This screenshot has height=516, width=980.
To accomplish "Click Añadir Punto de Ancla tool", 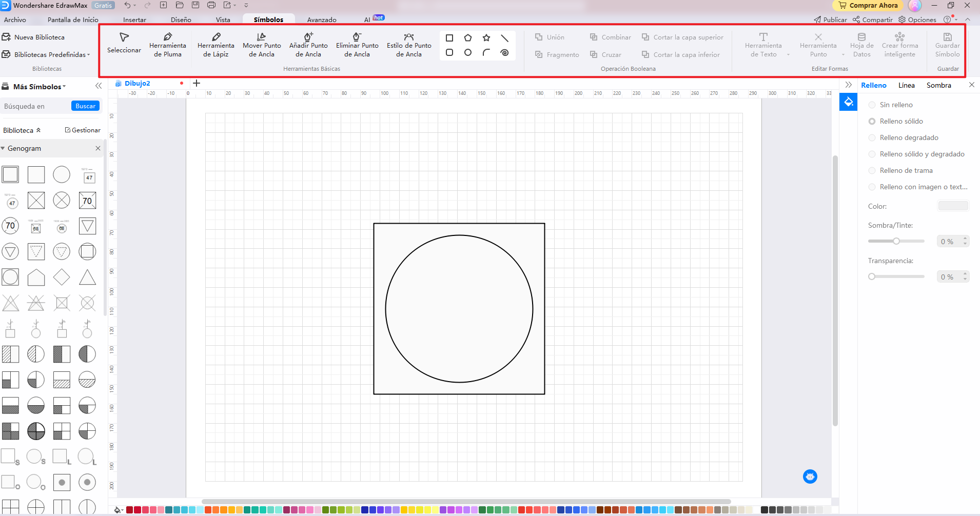I will (x=308, y=45).
